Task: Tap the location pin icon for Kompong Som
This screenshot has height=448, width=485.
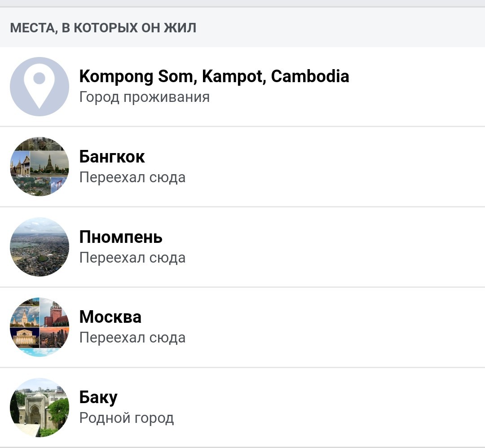Action: pos(39,87)
